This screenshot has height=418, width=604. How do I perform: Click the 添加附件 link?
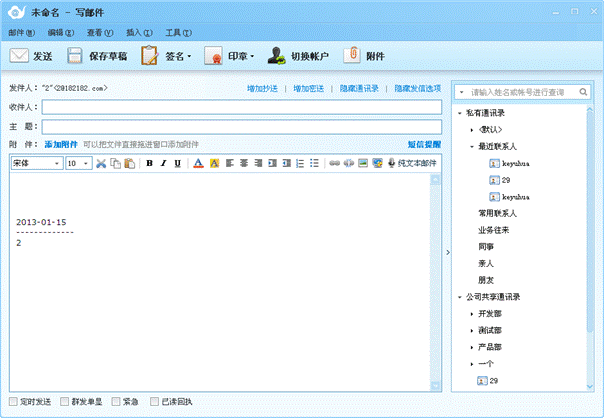60,145
